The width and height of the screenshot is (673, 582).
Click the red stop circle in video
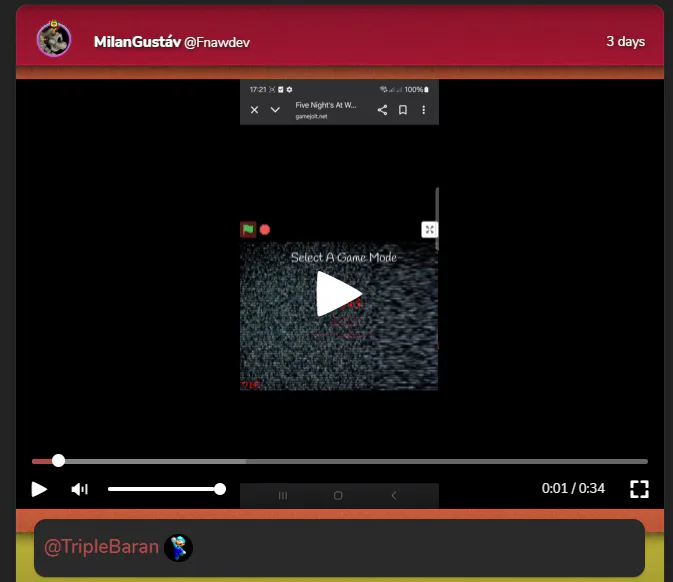point(265,230)
